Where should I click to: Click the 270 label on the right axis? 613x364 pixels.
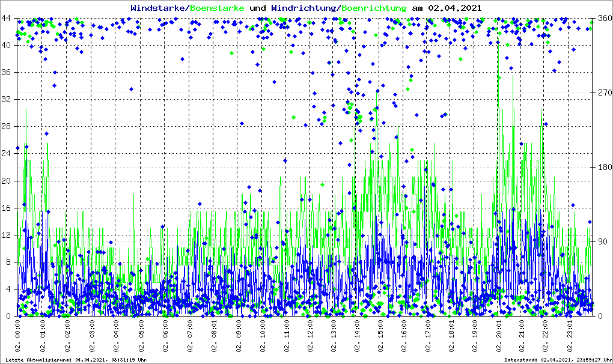[604, 93]
